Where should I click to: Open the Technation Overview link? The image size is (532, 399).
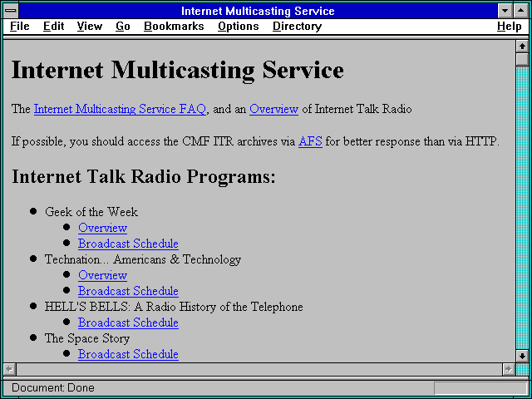point(102,275)
